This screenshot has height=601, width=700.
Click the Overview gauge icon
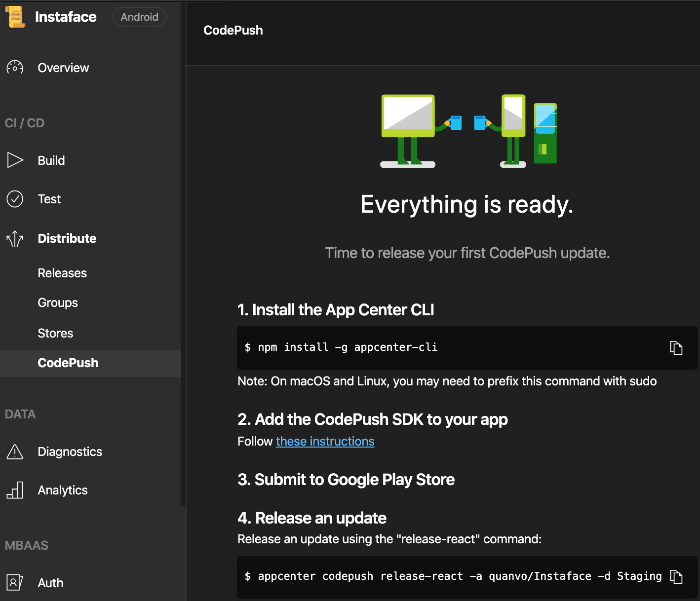pos(15,68)
